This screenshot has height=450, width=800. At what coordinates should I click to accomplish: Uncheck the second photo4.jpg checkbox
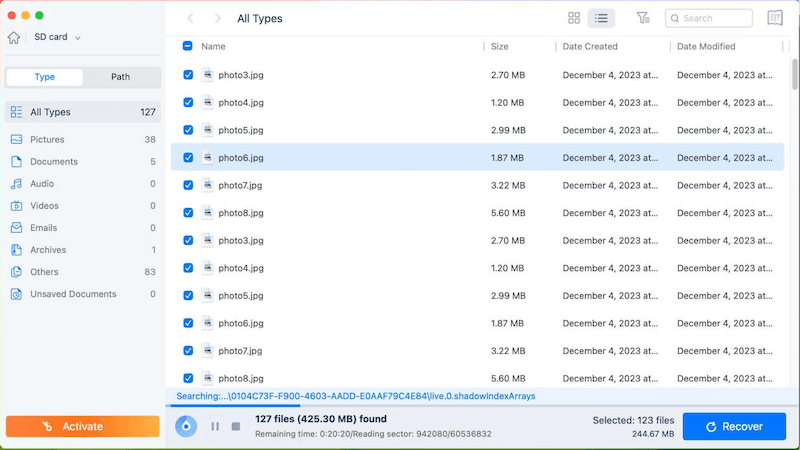click(188, 268)
